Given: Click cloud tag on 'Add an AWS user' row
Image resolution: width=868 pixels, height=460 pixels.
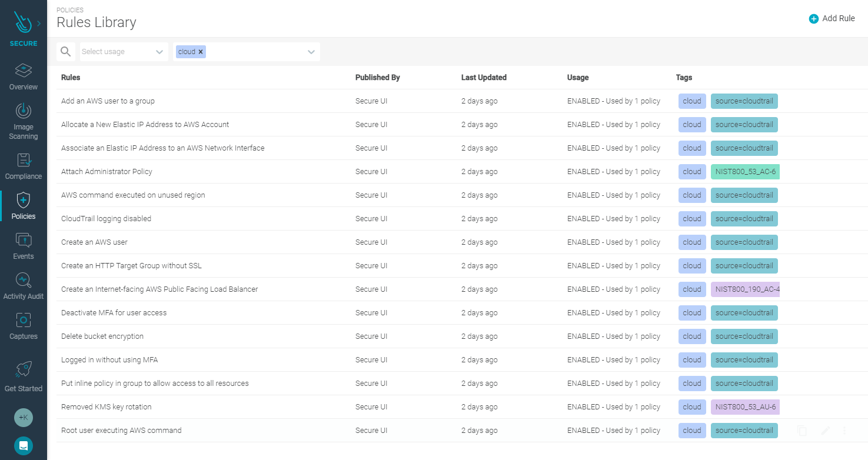Looking at the screenshot, I should pos(692,101).
